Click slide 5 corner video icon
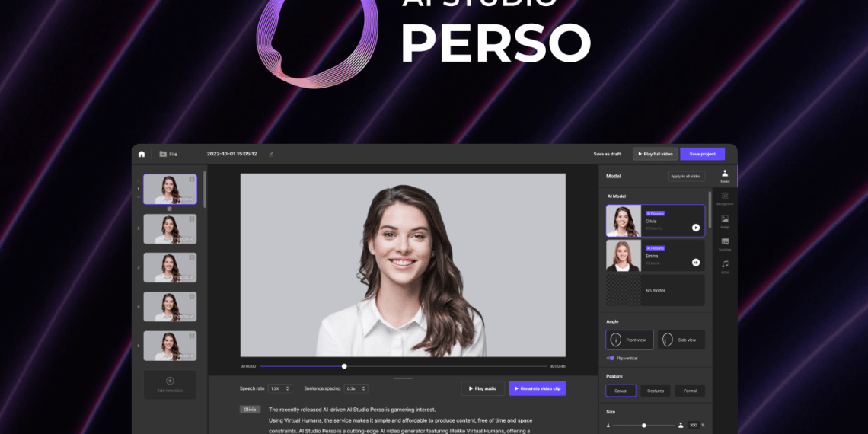The width and height of the screenshot is (868, 434). click(x=192, y=336)
